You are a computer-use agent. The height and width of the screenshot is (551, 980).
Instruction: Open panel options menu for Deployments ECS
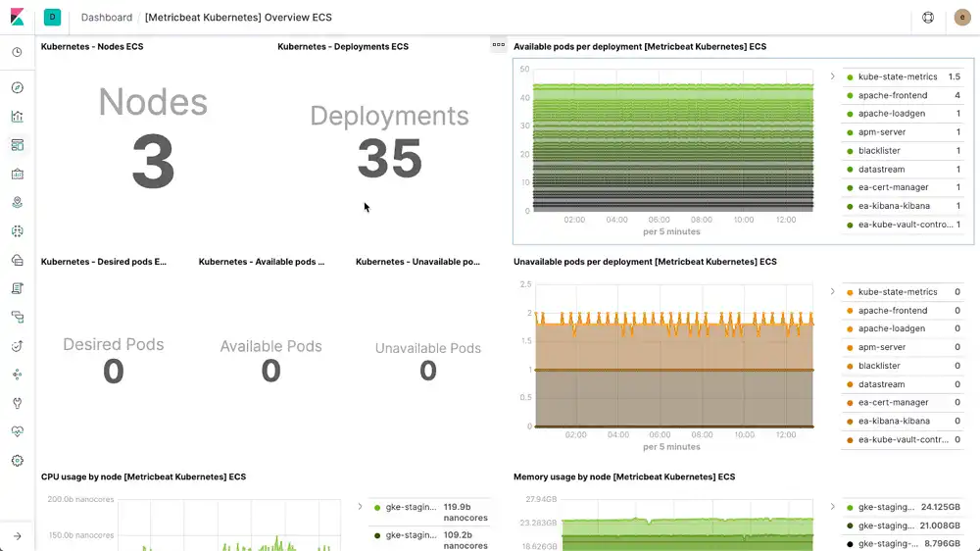pyautogui.click(x=498, y=45)
